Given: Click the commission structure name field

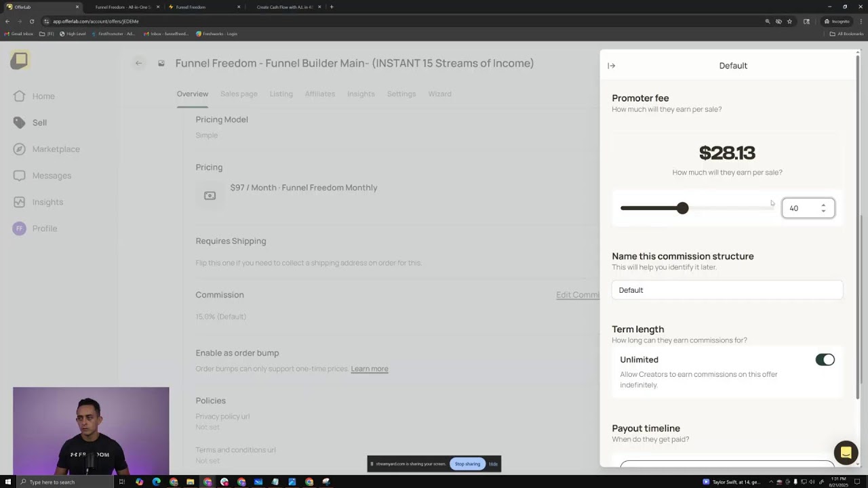Looking at the screenshot, I should click(727, 290).
